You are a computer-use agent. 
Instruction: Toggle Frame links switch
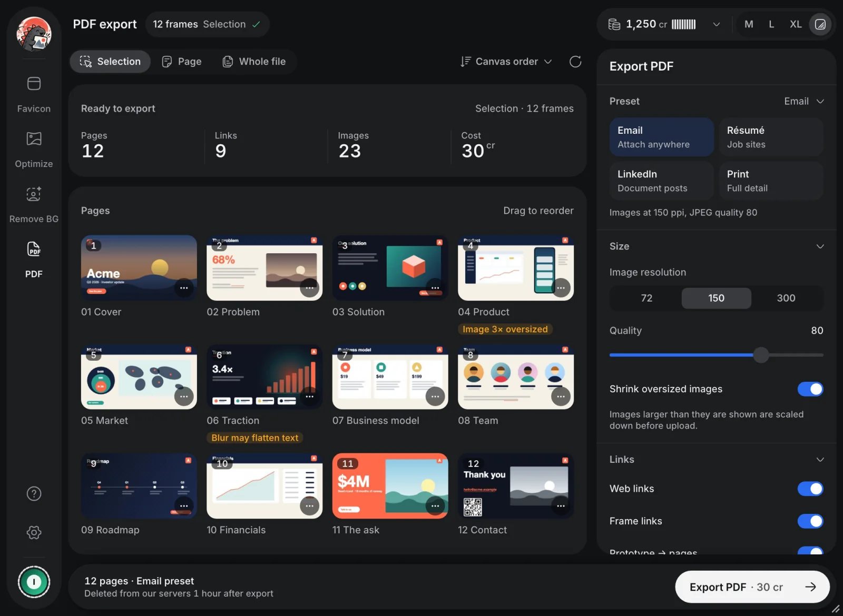810,521
